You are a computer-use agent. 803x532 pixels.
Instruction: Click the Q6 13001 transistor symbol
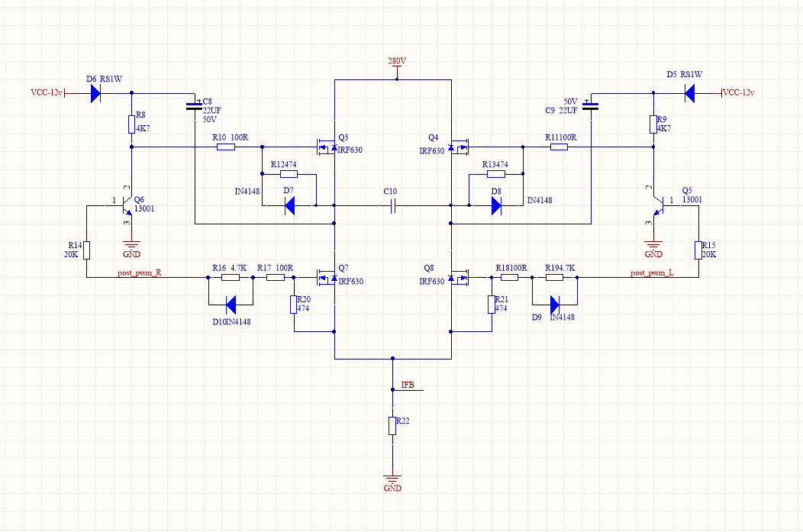point(126,207)
